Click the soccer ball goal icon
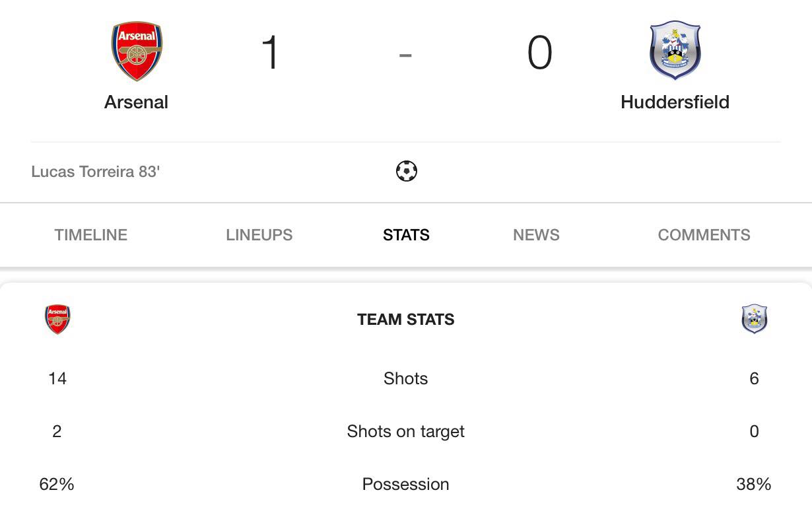This screenshot has width=812, height=517. click(406, 172)
